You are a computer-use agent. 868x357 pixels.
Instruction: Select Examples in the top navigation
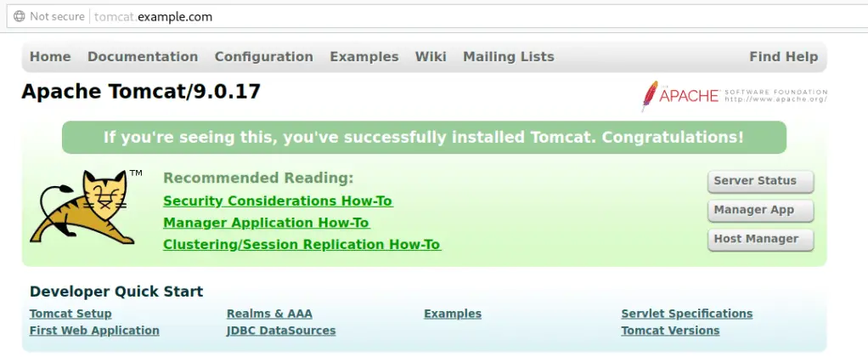pos(364,57)
